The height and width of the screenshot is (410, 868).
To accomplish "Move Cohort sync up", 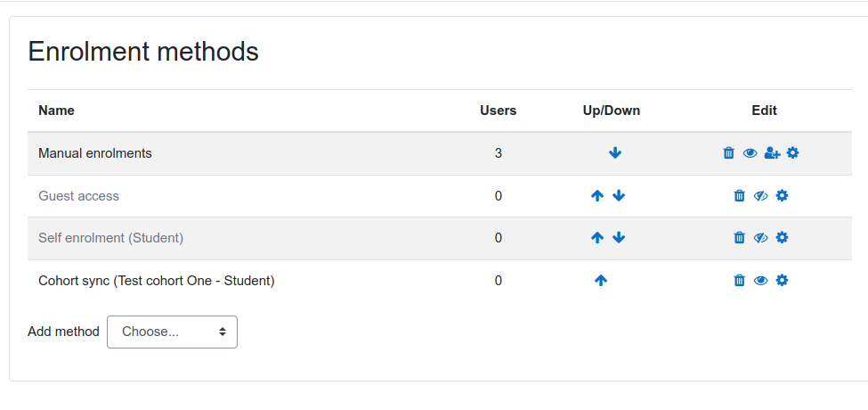I will [x=601, y=281].
